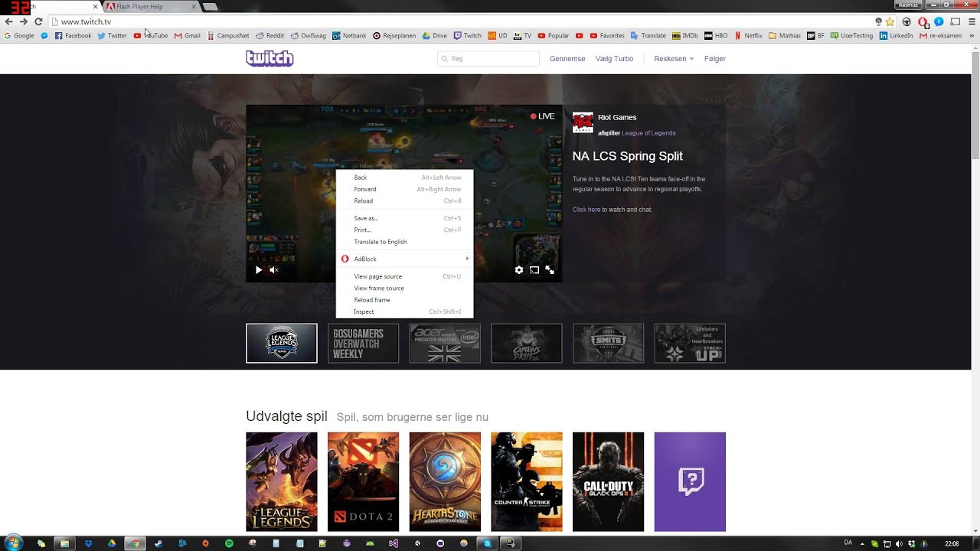This screenshot has height=551, width=980.
Task: Expand the AdBlock submenu
Action: pyautogui.click(x=404, y=259)
